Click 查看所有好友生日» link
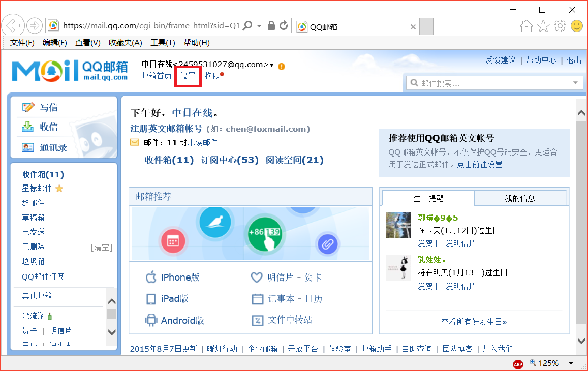The image size is (588, 371). (474, 322)
